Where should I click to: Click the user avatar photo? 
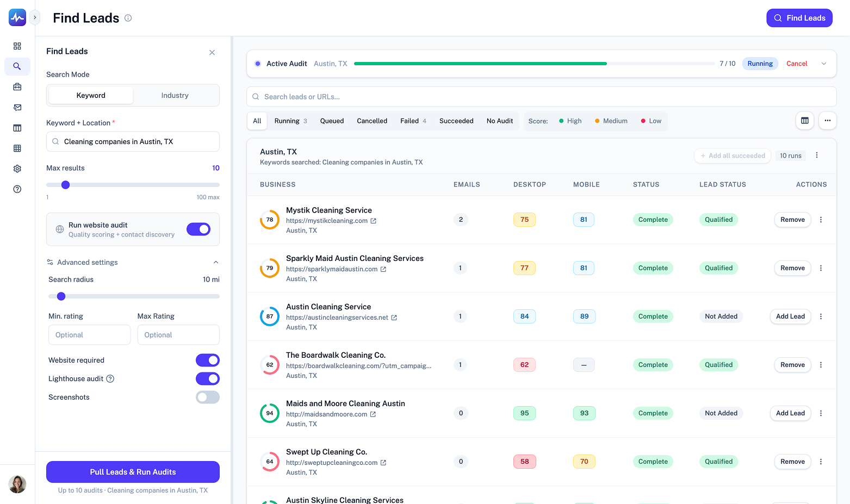pyautogui.click(x=17, y=484)
